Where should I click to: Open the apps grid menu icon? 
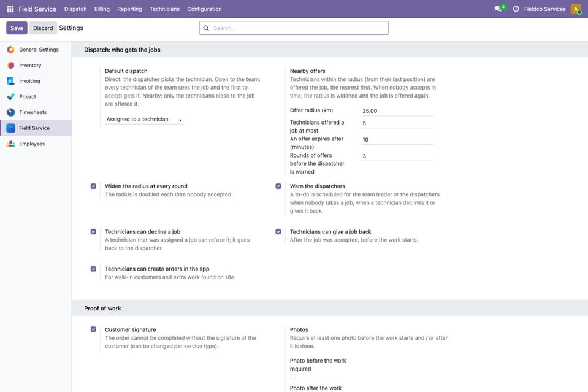click(x=10, y=9)
